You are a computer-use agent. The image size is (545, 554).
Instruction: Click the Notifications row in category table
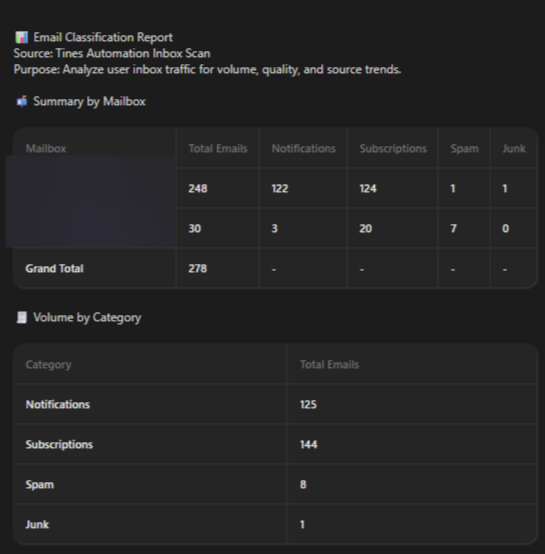click(x=275, y=404)
